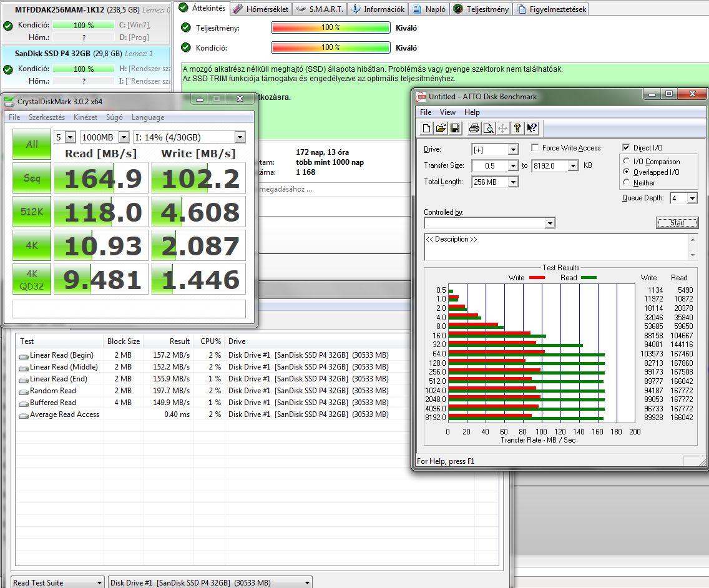This screenshot has width=709, height=588.
Task: Open the CrystalDiskMark Szerkesztés menu
Action: [x=47, y=117]
